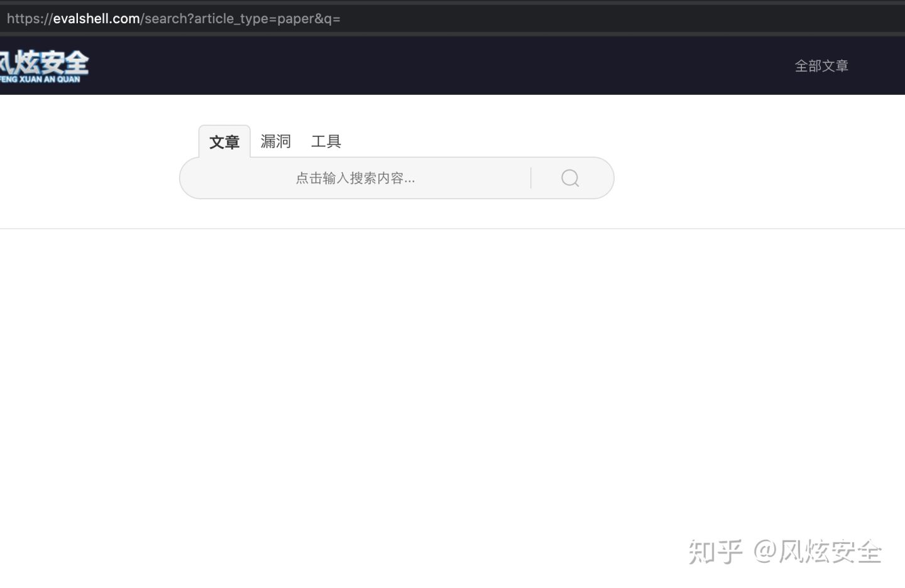Screen dimensions: 905x588
Task: Open 全部文章 in the top-right header
Action: click(x=821, y=65)
